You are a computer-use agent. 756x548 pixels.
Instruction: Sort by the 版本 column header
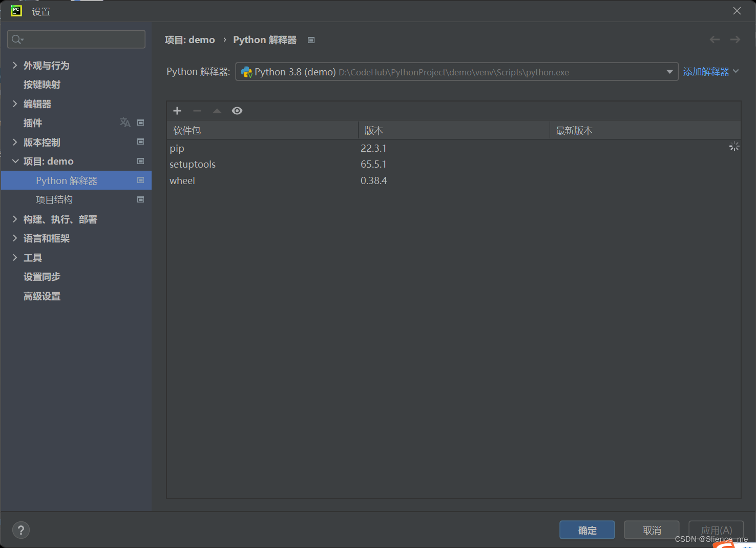[x=454, y=130]
